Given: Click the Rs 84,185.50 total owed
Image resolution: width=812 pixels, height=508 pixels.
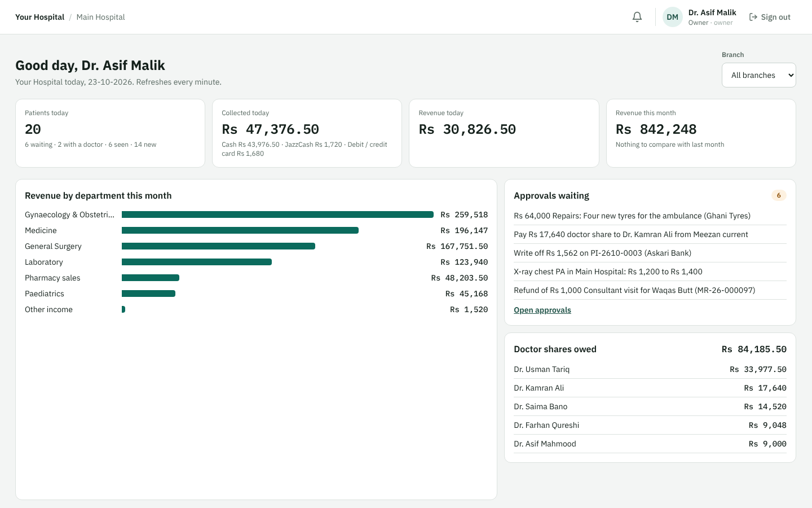Looking at the screenshot, I should coord(754,349).
